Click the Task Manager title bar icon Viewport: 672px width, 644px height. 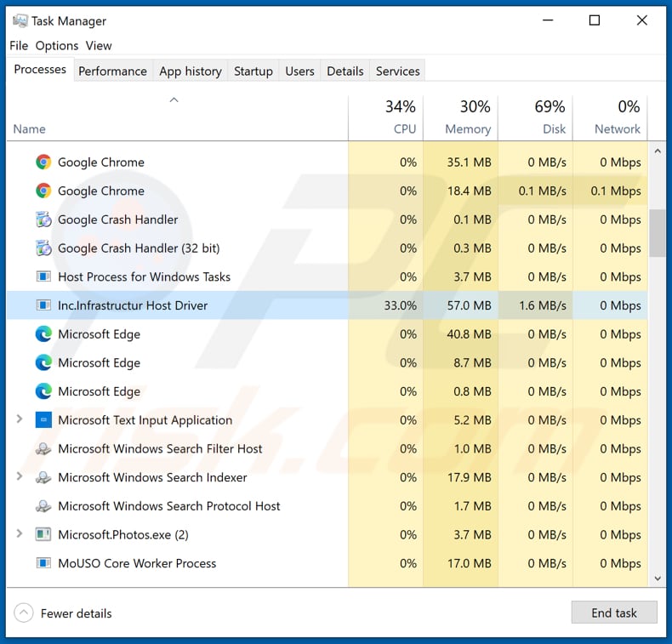coord(20,20)
